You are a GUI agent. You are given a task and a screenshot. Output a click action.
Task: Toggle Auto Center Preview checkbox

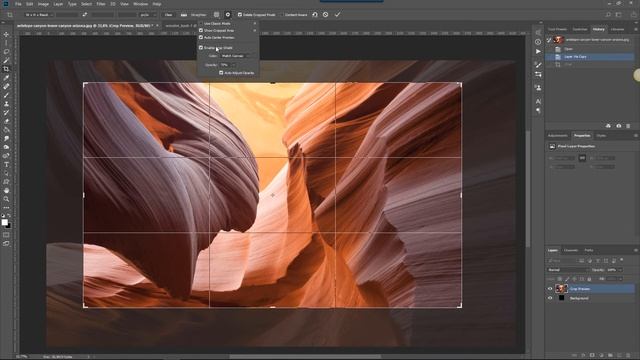201,37
